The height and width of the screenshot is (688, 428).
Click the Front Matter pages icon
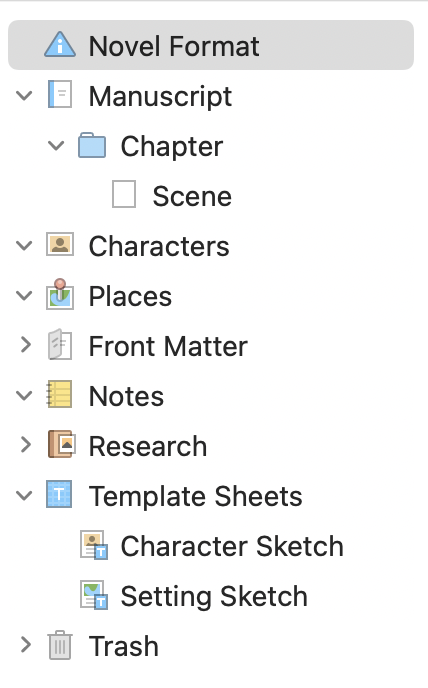pyautogui.click(x=60, y=344)
